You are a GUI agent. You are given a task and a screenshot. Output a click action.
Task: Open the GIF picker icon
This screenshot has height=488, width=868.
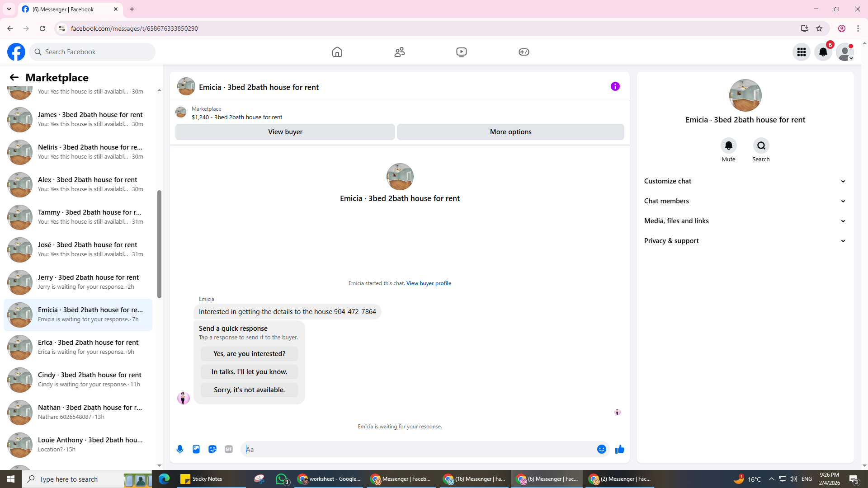[229, 449]
